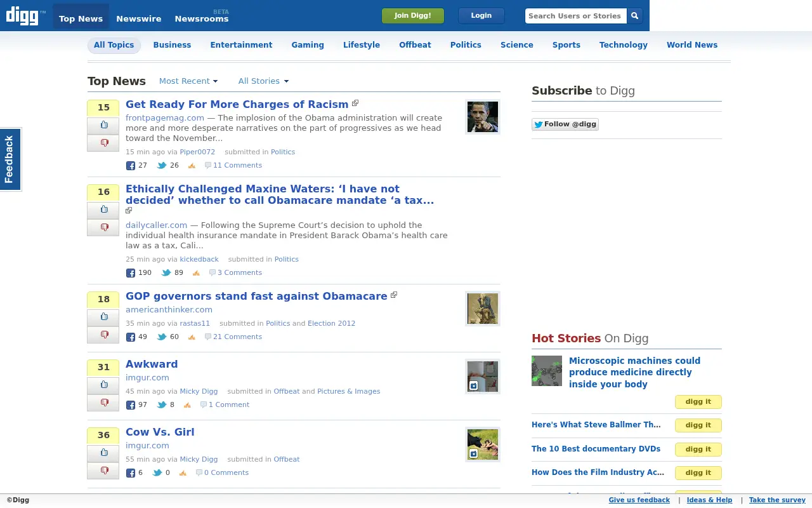Share the GOP governors story on Facebook
The height and width of the screenshot is (508, 812).
click(x=131, y=337)
